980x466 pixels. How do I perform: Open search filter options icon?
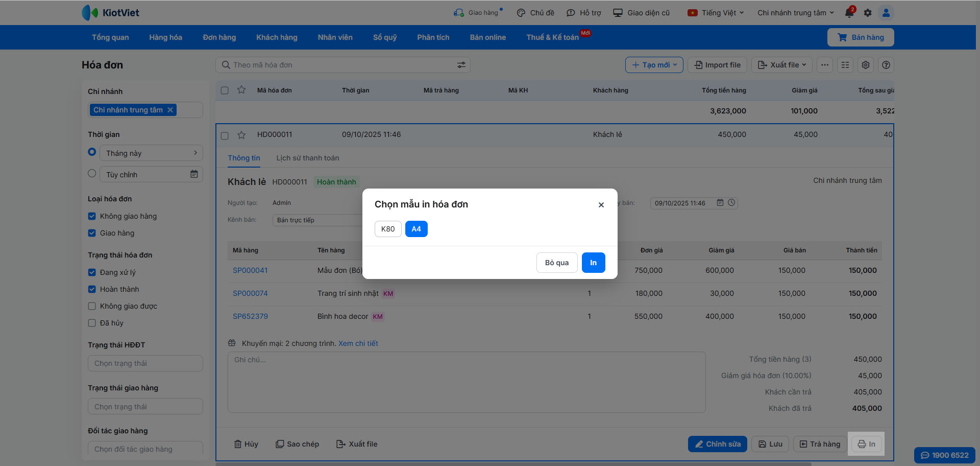461,65
